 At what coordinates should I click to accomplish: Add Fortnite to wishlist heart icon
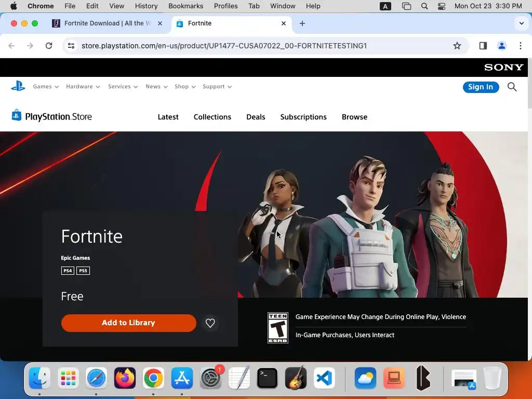click(x=210, y=323)
